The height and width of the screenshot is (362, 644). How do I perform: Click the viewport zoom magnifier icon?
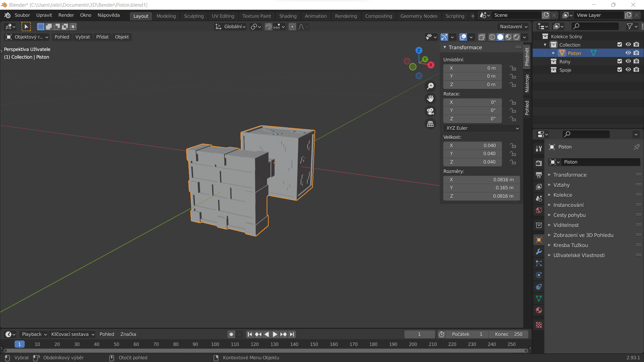(x=430, y=86)
